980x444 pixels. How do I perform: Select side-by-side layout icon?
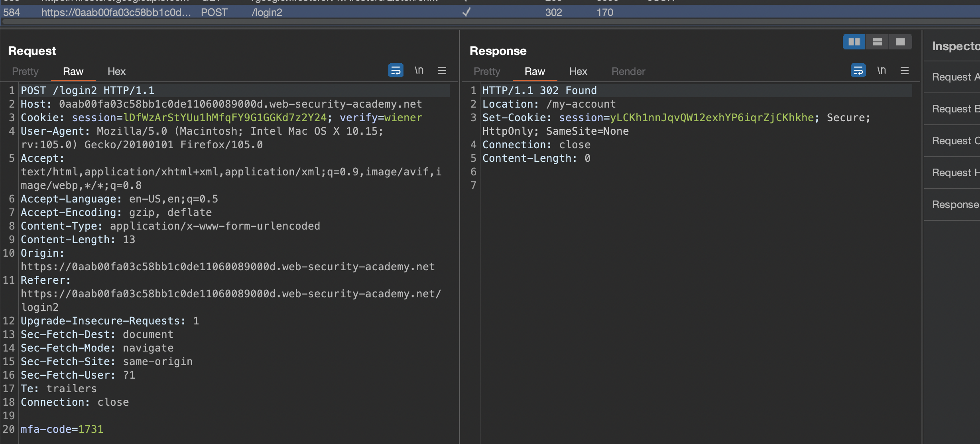(854, 42)
